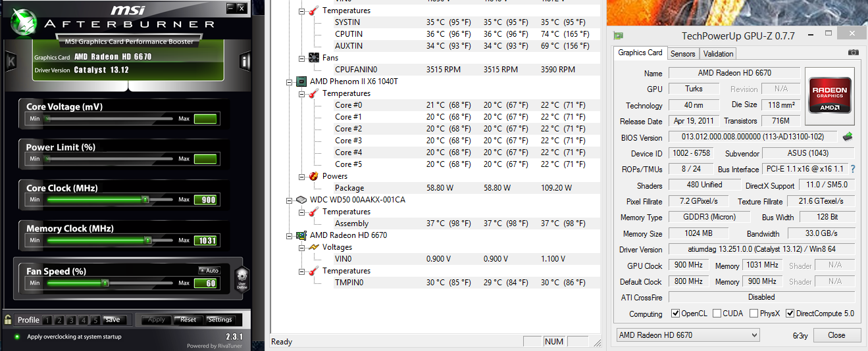
Task: Toggle Apply overclocking at system startup
Action: pyautogui.click(x=17, y=337)
